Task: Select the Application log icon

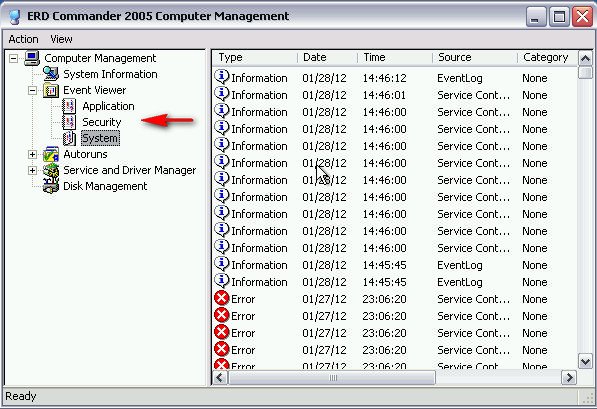Action: click(69, 106)
